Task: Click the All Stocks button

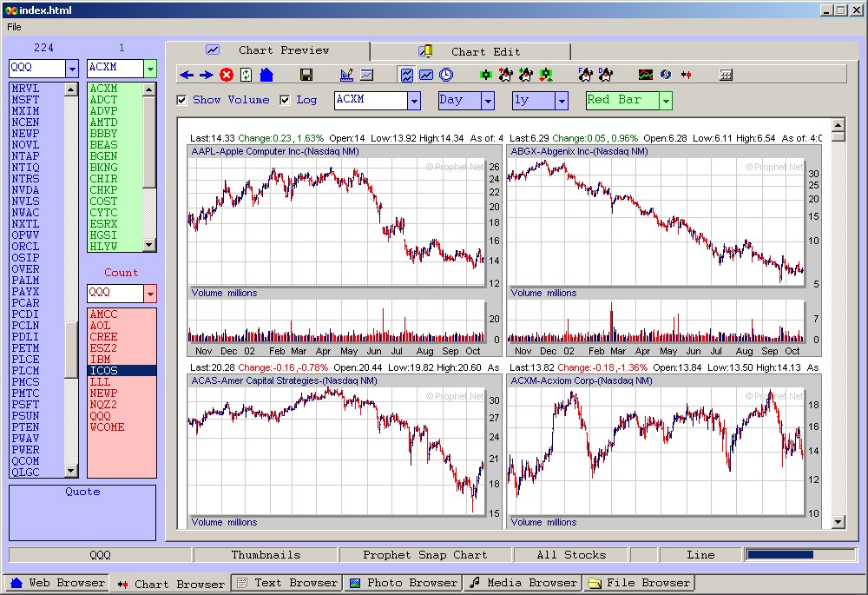Action: tap(571, 554)
